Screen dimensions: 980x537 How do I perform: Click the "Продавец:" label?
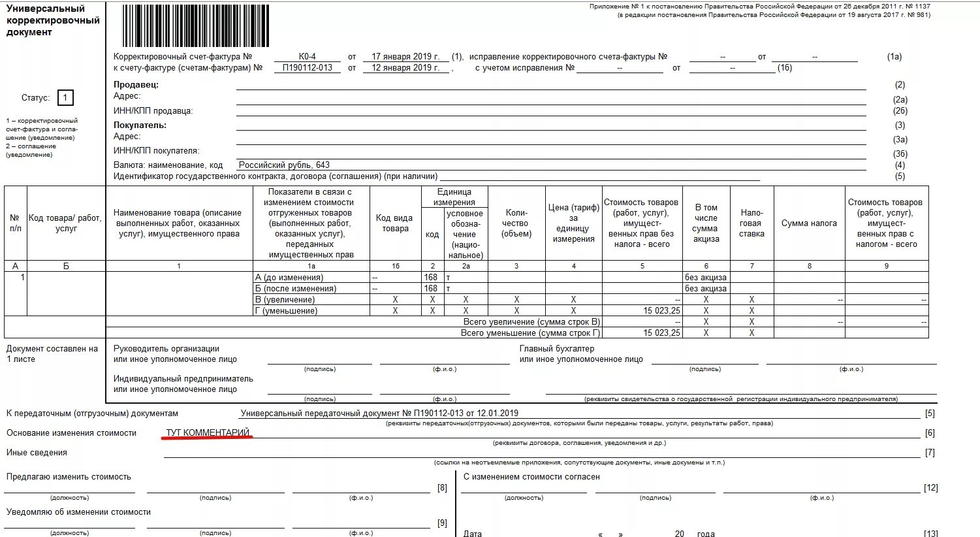coord(136,84)
